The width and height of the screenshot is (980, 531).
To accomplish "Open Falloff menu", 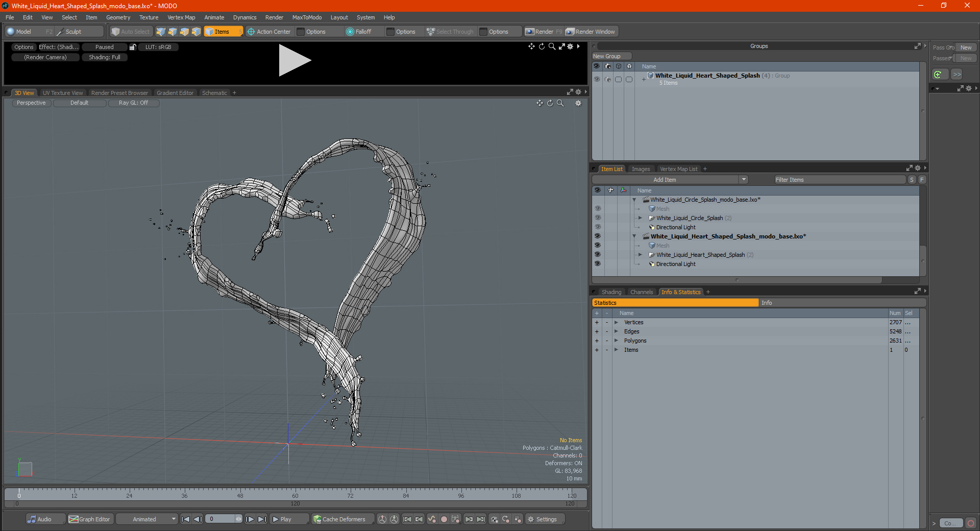I will pyautogui.click(x=359, y=32).
